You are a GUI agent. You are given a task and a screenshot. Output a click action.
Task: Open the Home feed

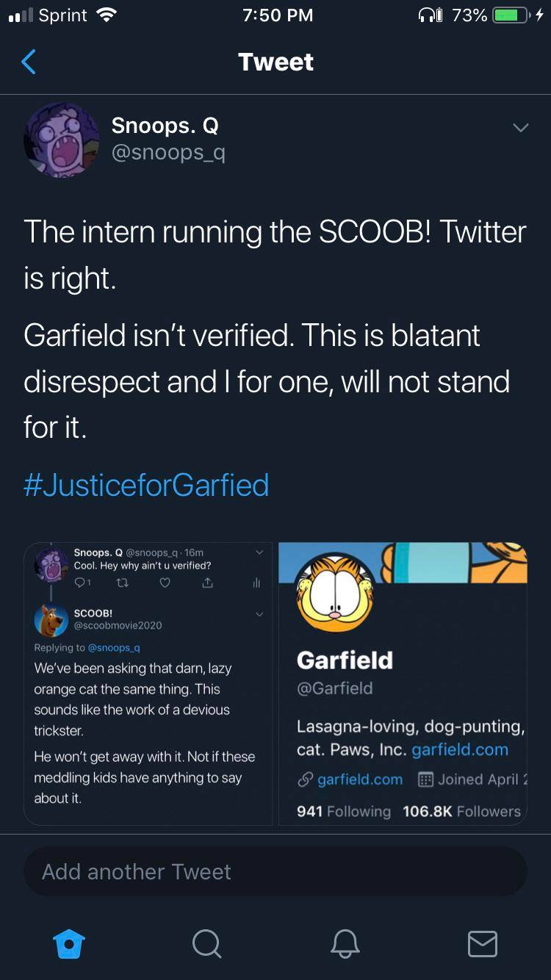68,945
